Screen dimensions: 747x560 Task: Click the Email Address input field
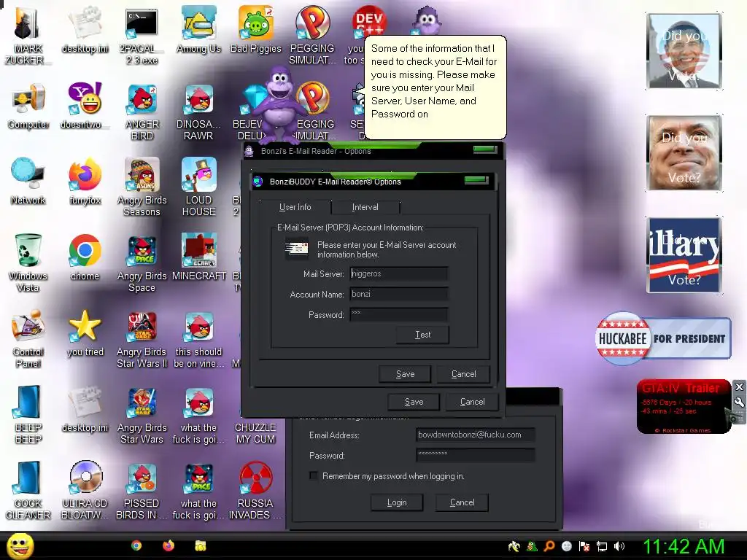(x=476, y=435)
